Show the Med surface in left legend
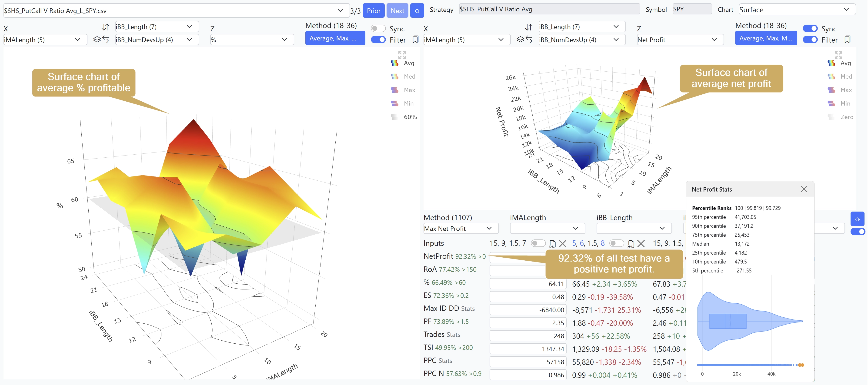 pyautogui.click(x=403, y=76)
